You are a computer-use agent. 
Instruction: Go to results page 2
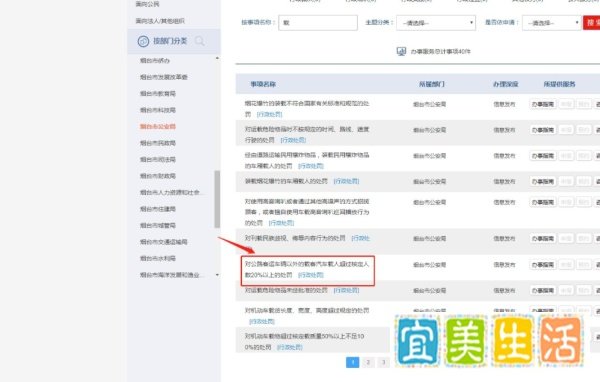point(368,362)
